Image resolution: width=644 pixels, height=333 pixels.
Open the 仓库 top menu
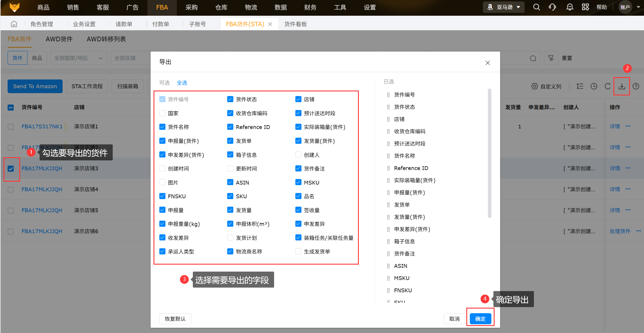coord(221,8)
